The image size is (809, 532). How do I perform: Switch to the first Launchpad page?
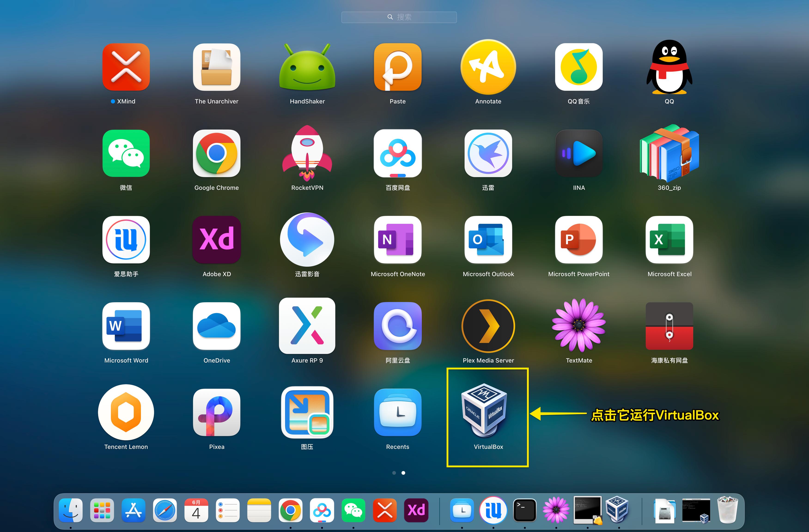pyautogui.click(x=394, y=473)
